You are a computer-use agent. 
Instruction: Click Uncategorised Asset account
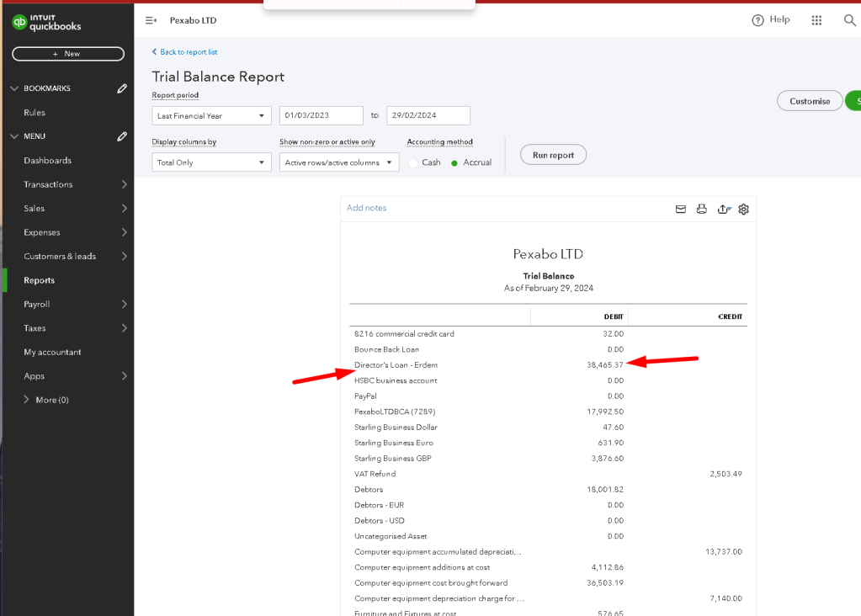(x=391, y=536)
